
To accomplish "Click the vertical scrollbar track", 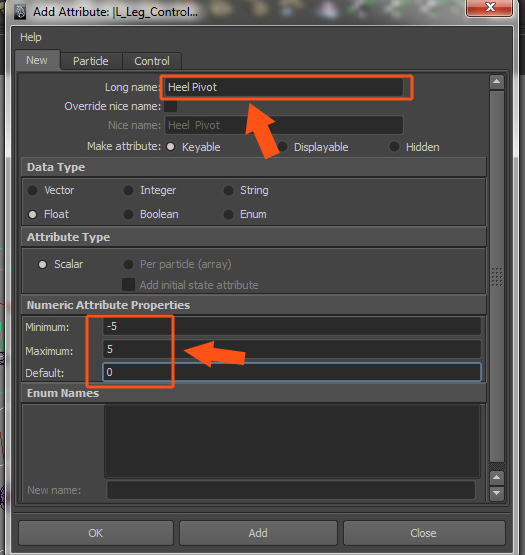I will 497,276.
